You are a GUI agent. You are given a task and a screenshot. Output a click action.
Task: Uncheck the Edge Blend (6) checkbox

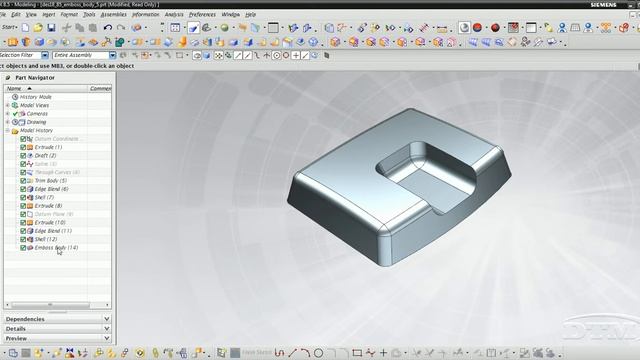point(23,189)
